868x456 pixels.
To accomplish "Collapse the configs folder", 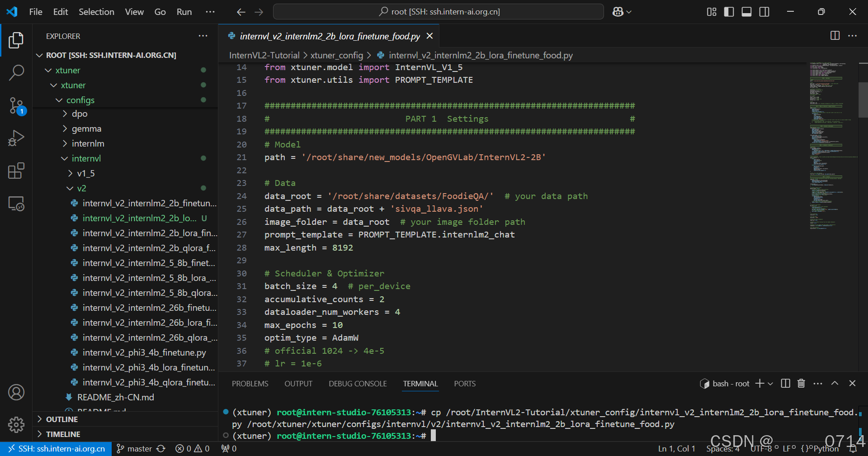I will pos(59,100).
